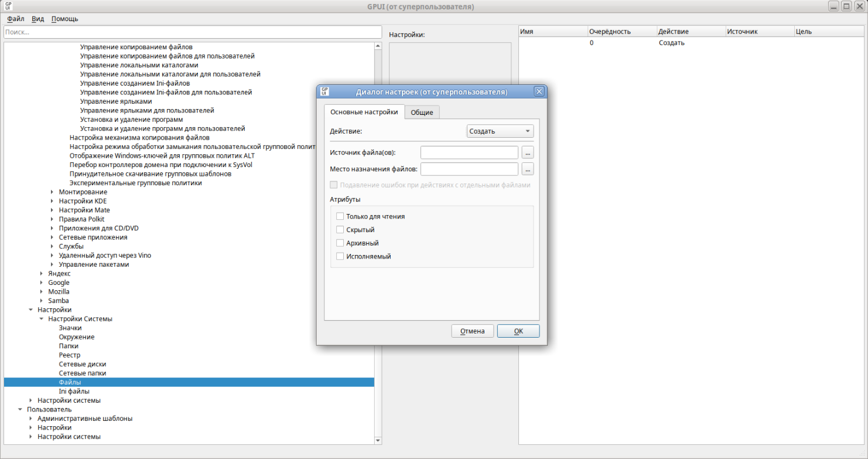Screen dimensions: 868x459
Task: Expand the Сетевые приложения node
Action: [52, 237]
